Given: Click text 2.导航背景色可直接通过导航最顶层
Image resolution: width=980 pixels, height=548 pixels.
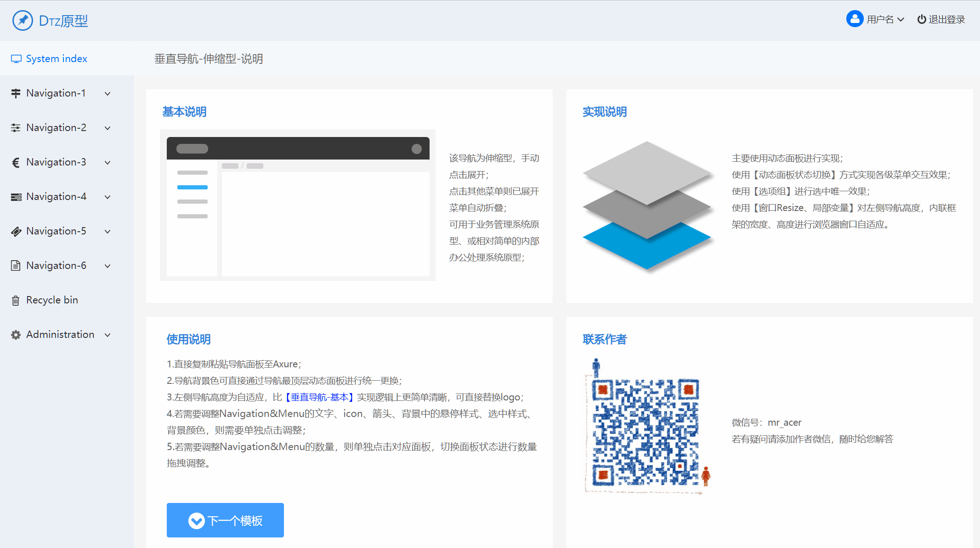Looking at the screenshot, I should (284, 381).
